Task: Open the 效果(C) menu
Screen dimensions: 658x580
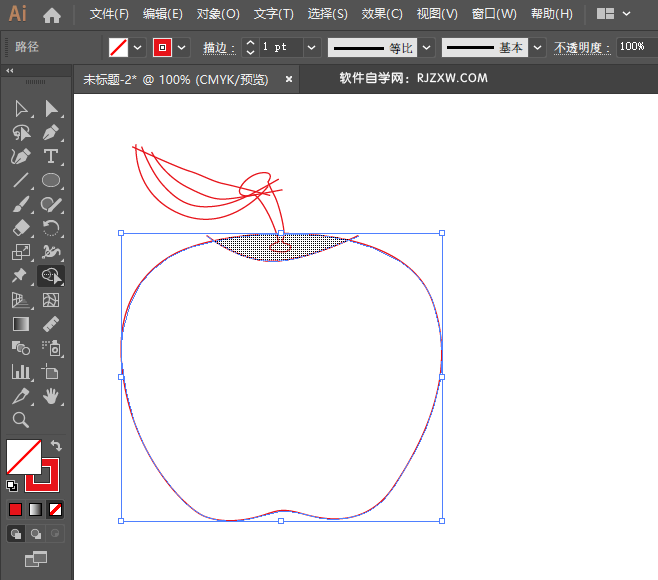Action: (x=382, y=14)
